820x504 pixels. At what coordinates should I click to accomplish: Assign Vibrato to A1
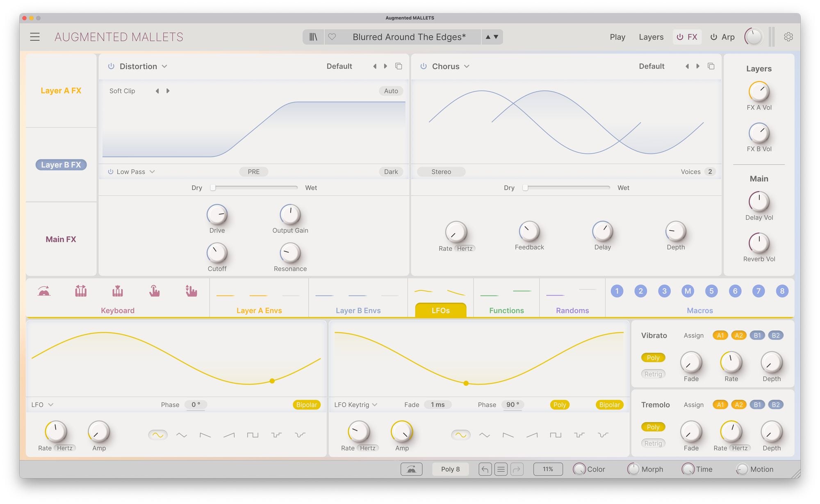[720, 336]
